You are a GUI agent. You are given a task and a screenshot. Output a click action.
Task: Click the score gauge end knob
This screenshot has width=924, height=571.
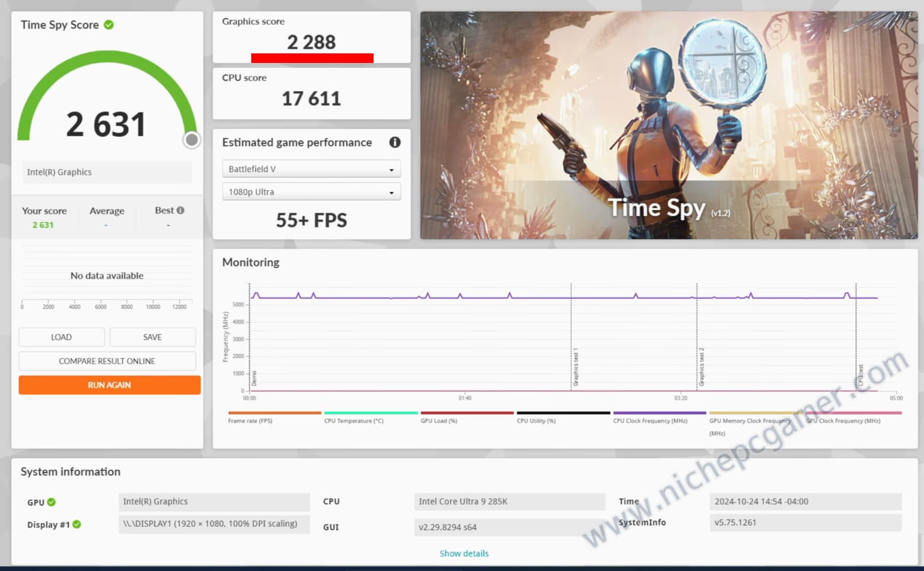192,140
